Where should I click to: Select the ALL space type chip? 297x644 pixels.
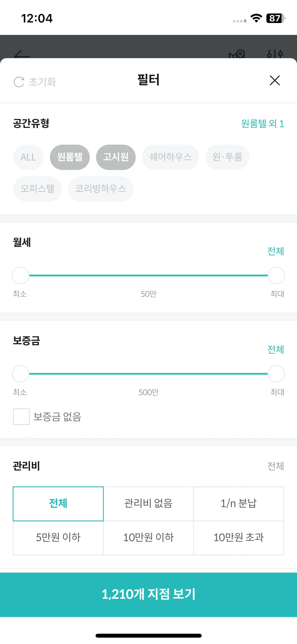(29, 157)
